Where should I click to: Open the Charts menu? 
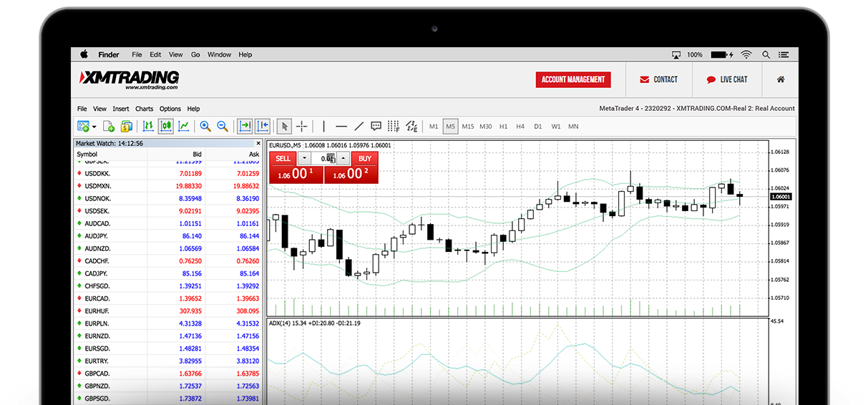coord(145,109)
